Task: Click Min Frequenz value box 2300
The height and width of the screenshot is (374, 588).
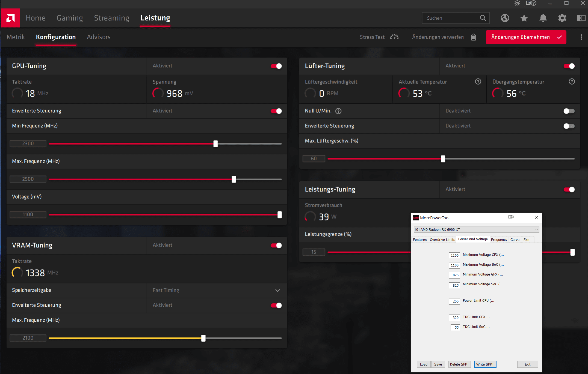Action: point(28,143)
